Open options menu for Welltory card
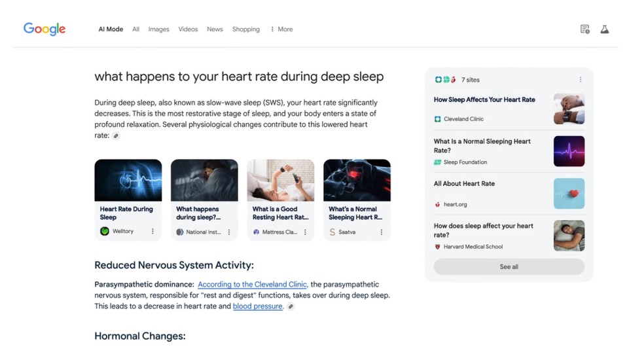The width and height of the screenshot is (644, 358). tap(152, 232)
